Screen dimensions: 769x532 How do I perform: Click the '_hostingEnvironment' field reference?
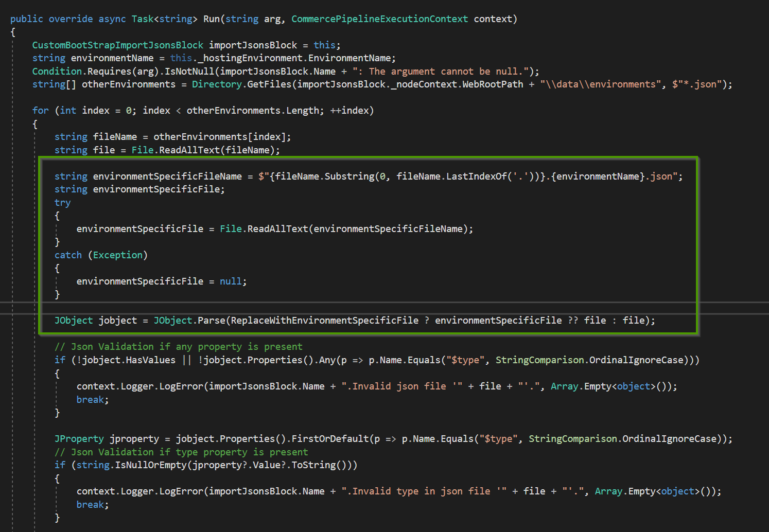(x=250, y=58)
